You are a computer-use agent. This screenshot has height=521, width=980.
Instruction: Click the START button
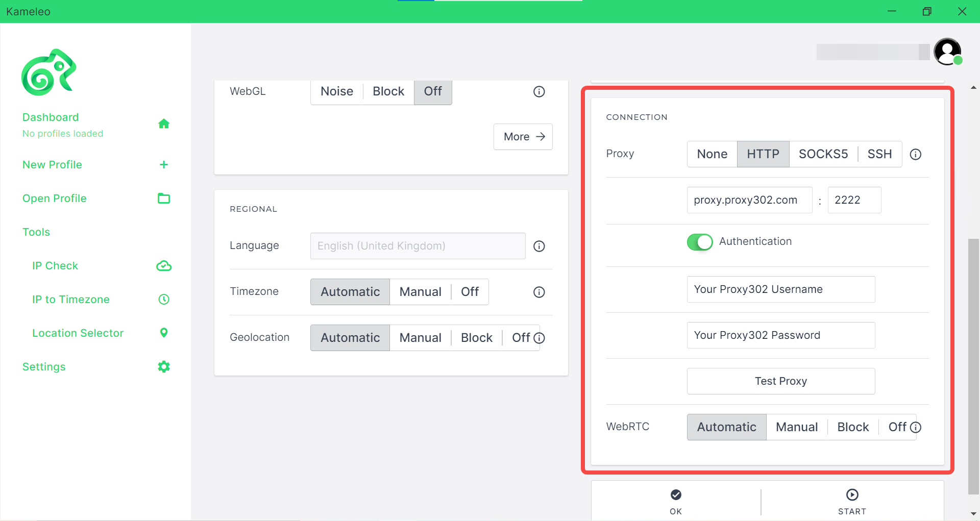coord(852,502)
